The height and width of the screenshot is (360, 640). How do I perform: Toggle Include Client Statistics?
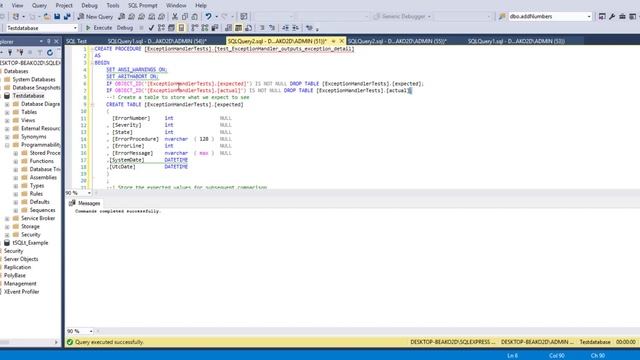click(215, 28)
